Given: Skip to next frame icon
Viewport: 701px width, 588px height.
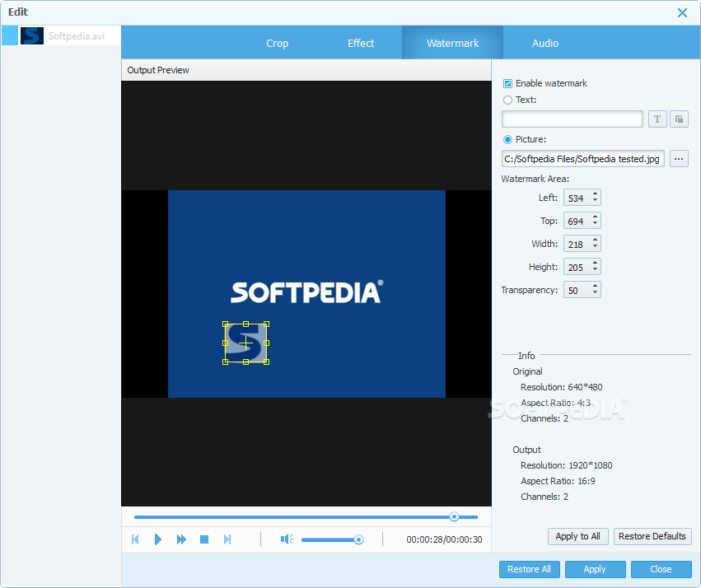Looking at the screenshot, I should [x=227, y=539].
